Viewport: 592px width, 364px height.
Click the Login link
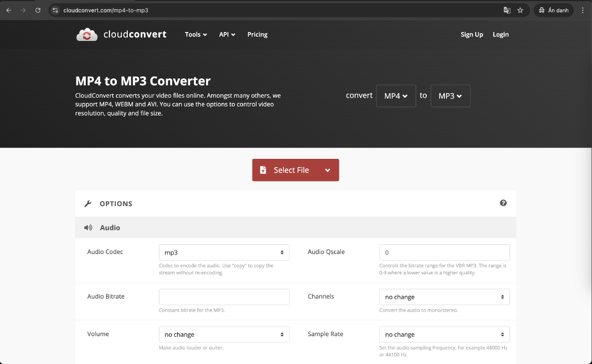coord(501,35)
